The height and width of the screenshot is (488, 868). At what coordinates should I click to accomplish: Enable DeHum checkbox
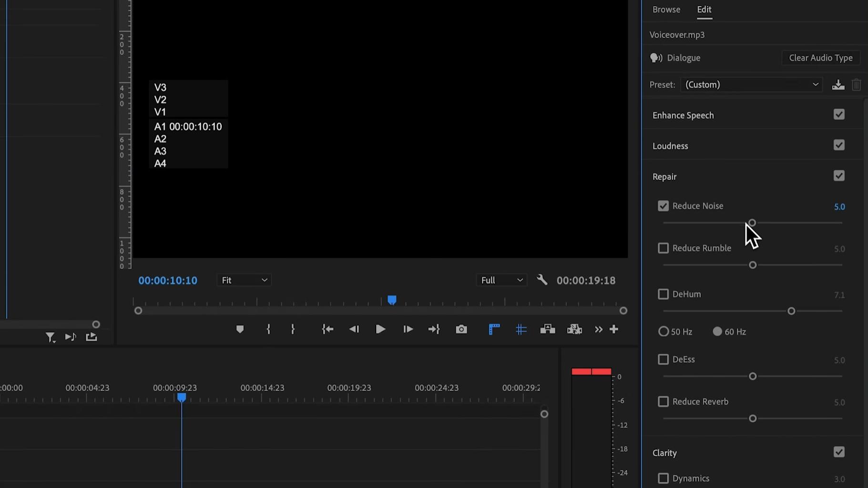pyautogui.click(x=663, y=294)
